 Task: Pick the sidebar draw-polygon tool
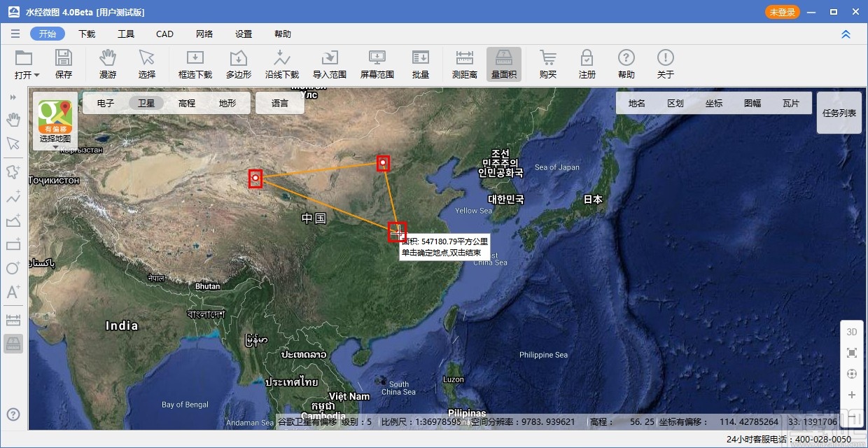tap(13, 220)
